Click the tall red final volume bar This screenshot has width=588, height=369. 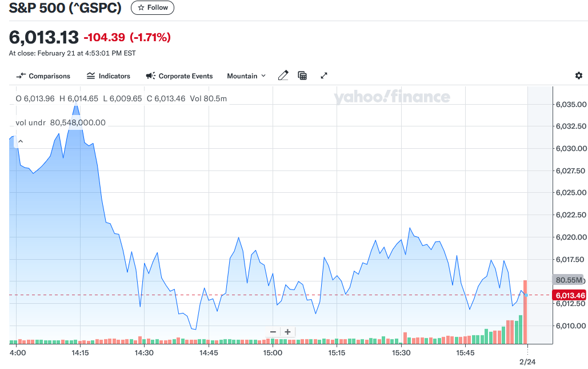point(525,312)
